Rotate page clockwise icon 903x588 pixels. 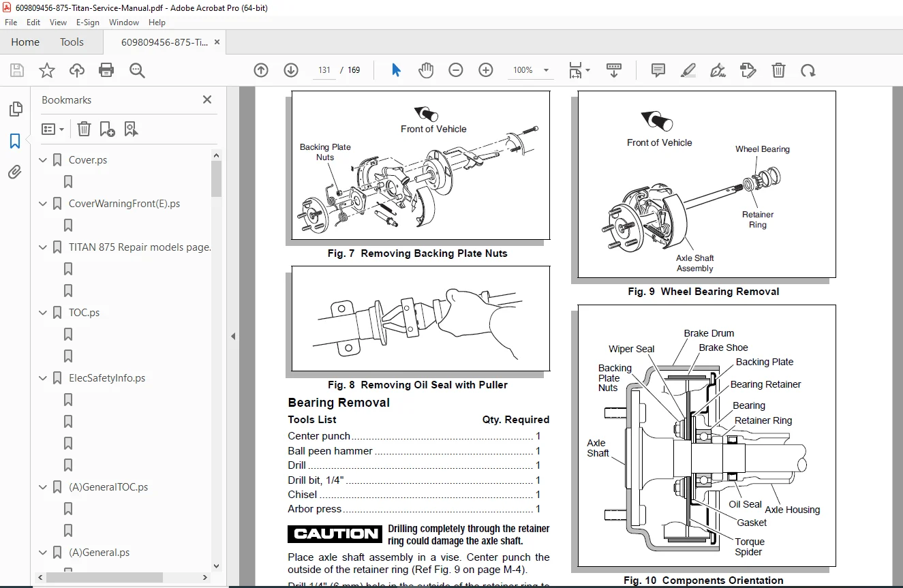pyautogui.click(x=808, y=70)
